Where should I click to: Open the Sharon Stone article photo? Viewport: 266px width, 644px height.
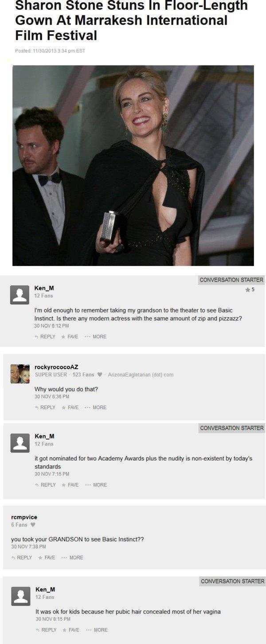coord(133,165)
